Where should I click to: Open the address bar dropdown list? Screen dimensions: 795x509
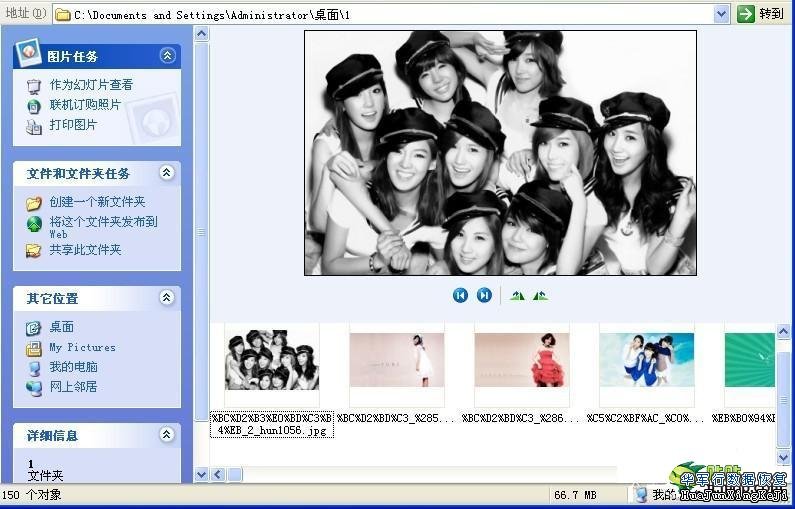(722, 14)
